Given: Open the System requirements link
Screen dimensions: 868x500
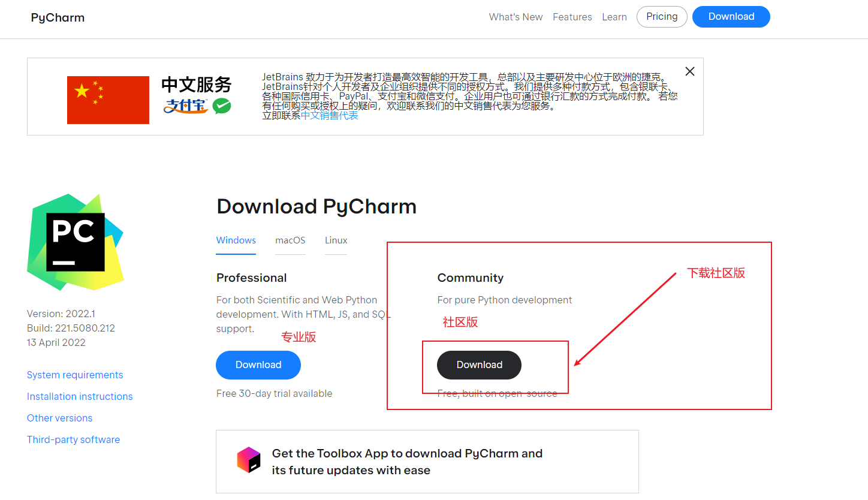Looking at the screenshot, I should 75,375.
